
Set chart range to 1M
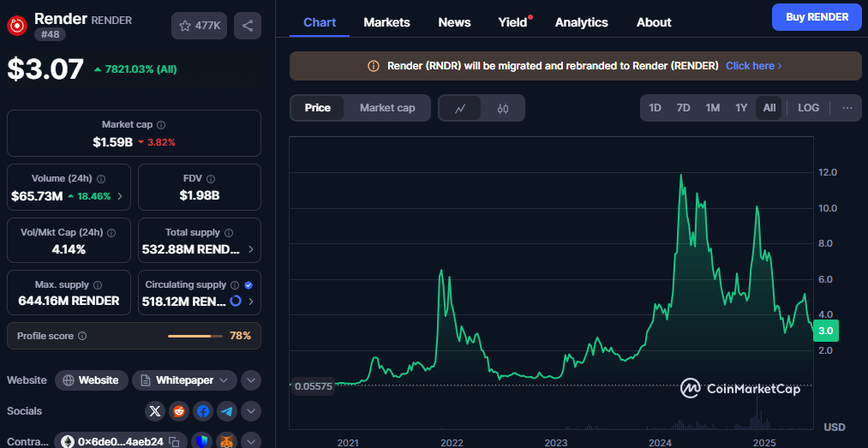click(x=712, y=108)
